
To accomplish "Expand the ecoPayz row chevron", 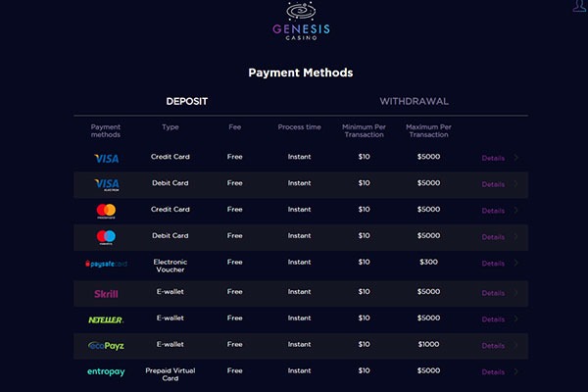I will [x=516, y=346].
